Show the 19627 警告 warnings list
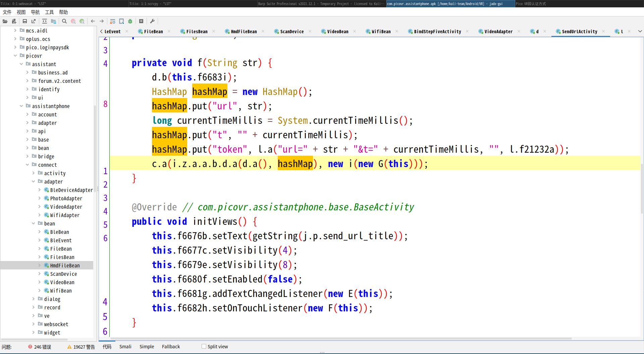Screen dimensions: 644x354 tap(81, 347)
